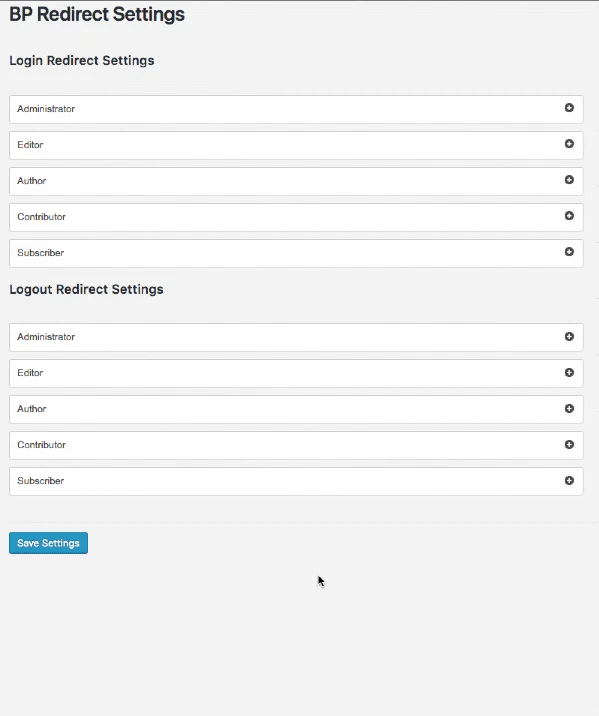Click the Editor label under Logout Redirect Settings

30,373
